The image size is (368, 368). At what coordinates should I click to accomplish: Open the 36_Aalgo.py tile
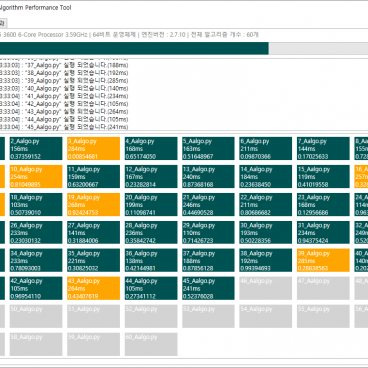point(151,260)
